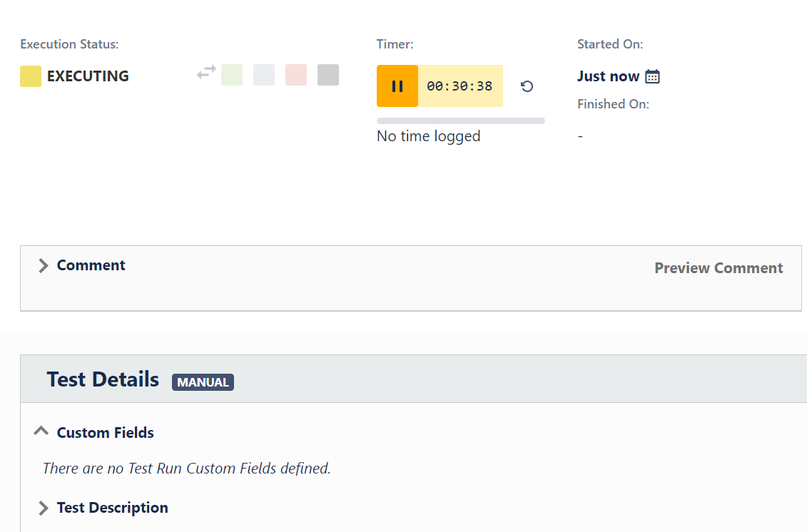Set status using the light gray swatch
807x532 pixels.
[264, 75]
